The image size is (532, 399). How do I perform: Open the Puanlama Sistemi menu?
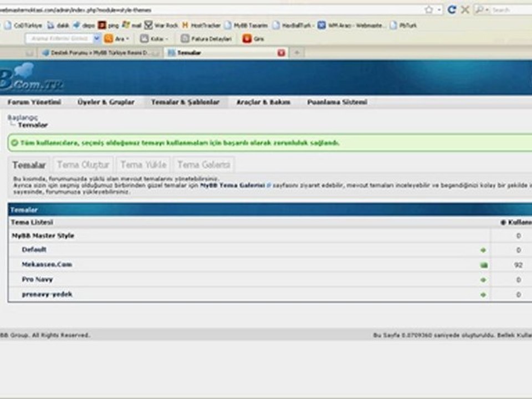click(x=337, y=102)
